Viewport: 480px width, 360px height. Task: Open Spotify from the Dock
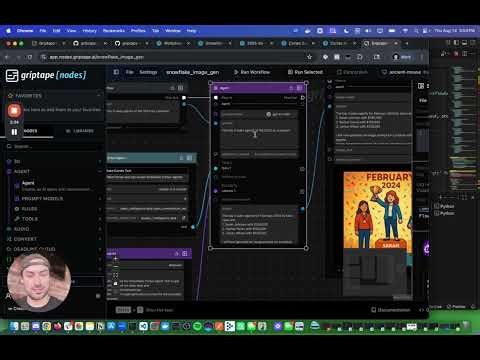pyautogui.click(x=197, y=326)
